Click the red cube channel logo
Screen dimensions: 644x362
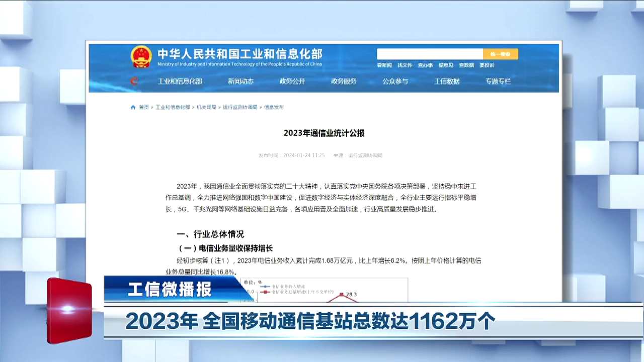point(69,310)
